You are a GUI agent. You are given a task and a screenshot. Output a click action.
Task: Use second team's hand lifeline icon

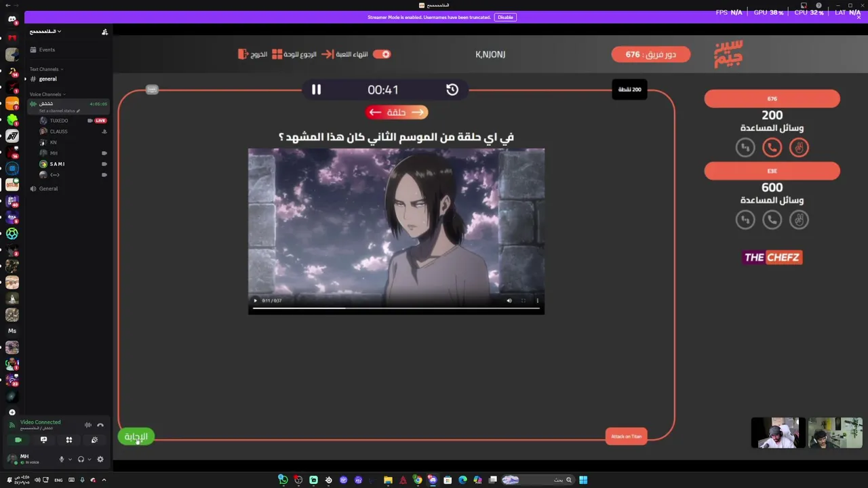[x=799, y=220]
